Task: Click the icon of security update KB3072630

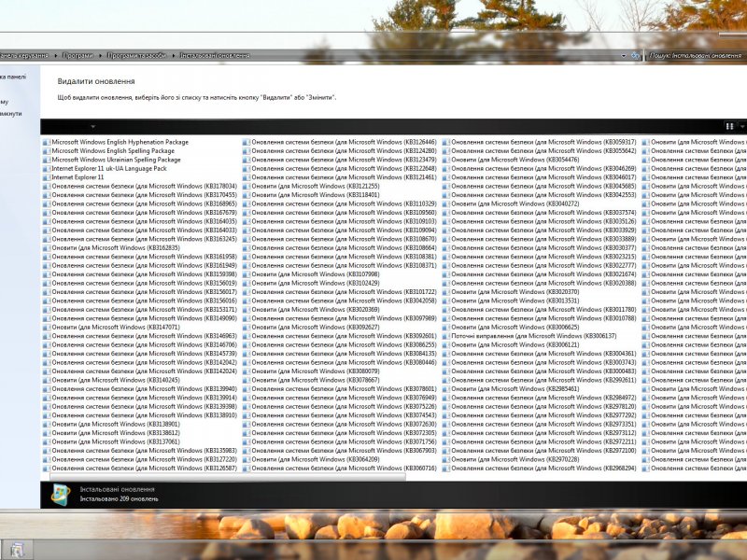Action: tap(247, 424)
